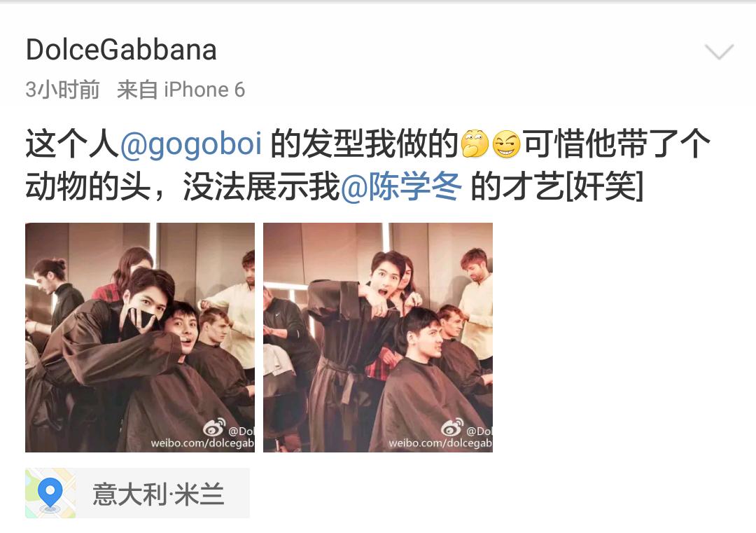Open the post options chevron dropdown
756x533 pixels.
coord(719,51)
